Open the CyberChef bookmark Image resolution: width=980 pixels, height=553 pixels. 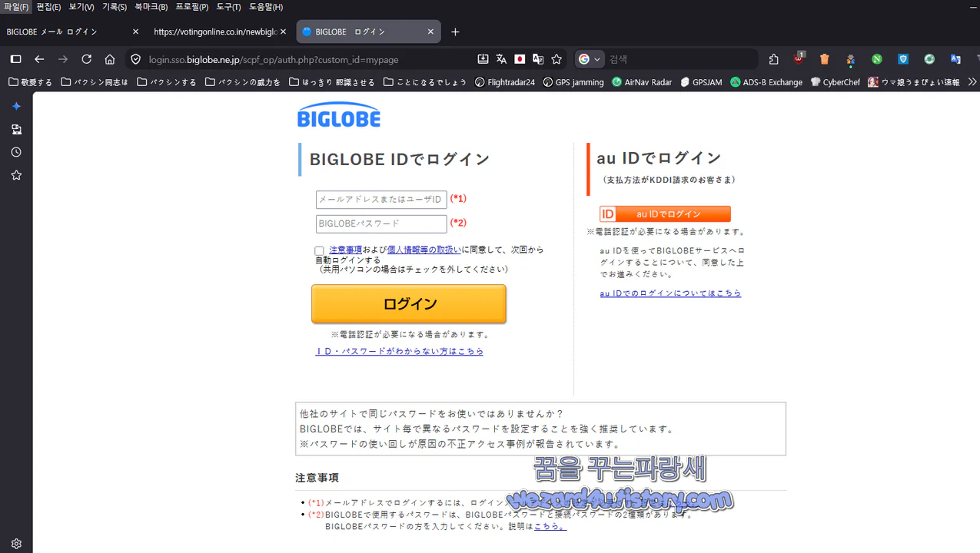[x=835, y=82]
